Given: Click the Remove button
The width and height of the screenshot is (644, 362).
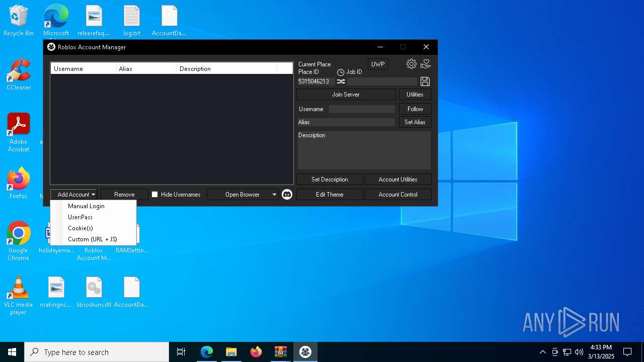Looking at the screenshot, I should click(124, 195).
